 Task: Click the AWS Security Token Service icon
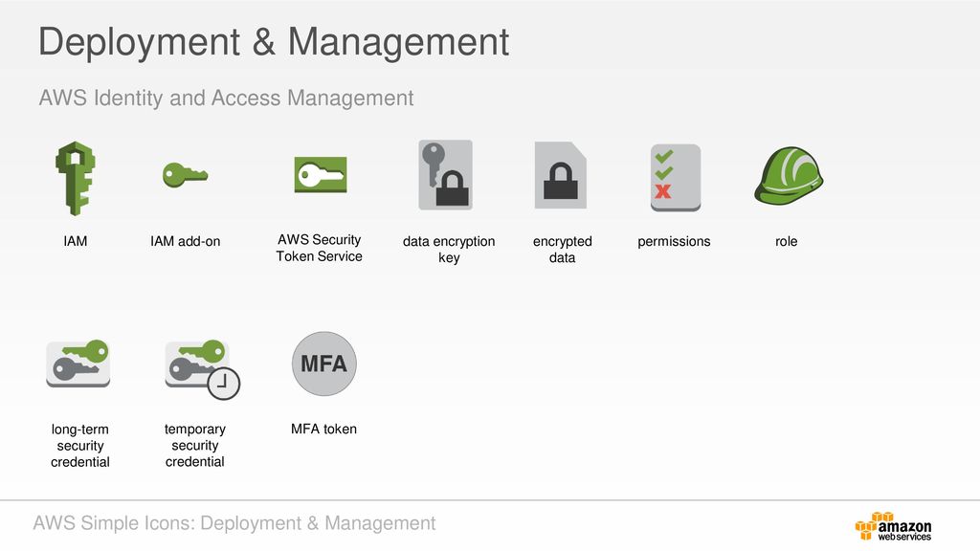321,174
